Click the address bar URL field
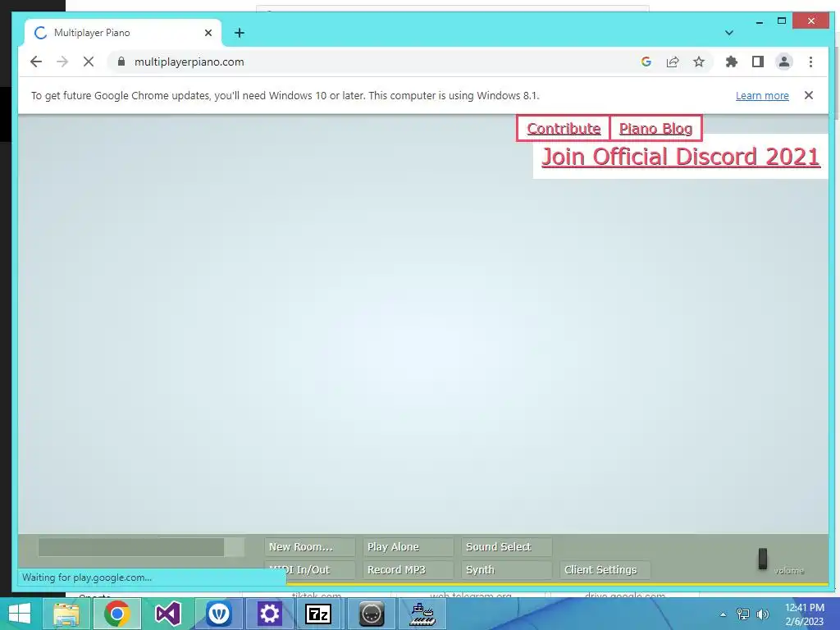The width and height of the screenshot is (840, 630). click(375, 62)
